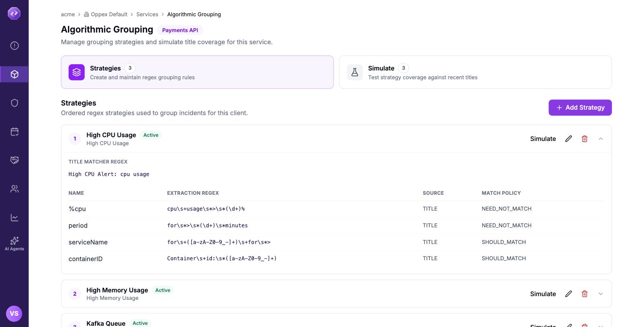Simulate the High Memory Usage strategy
The height and width of the screenshot is (327, 644).
click(x=543, y=294)
